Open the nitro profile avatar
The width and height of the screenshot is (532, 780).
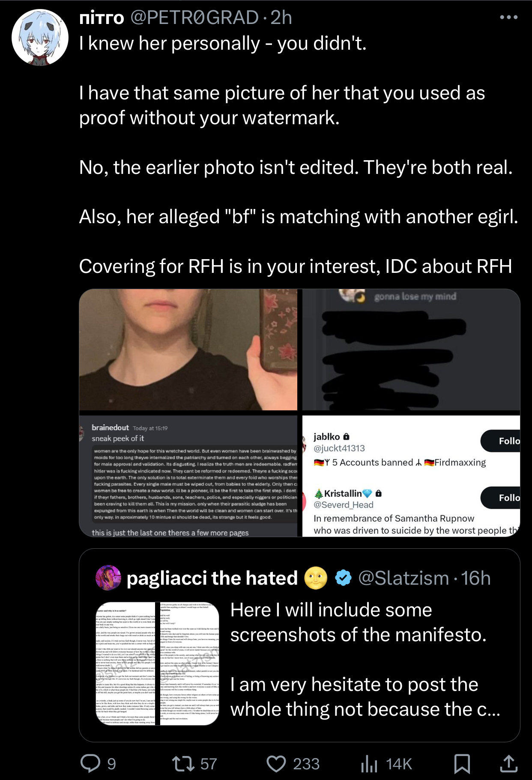40,37
